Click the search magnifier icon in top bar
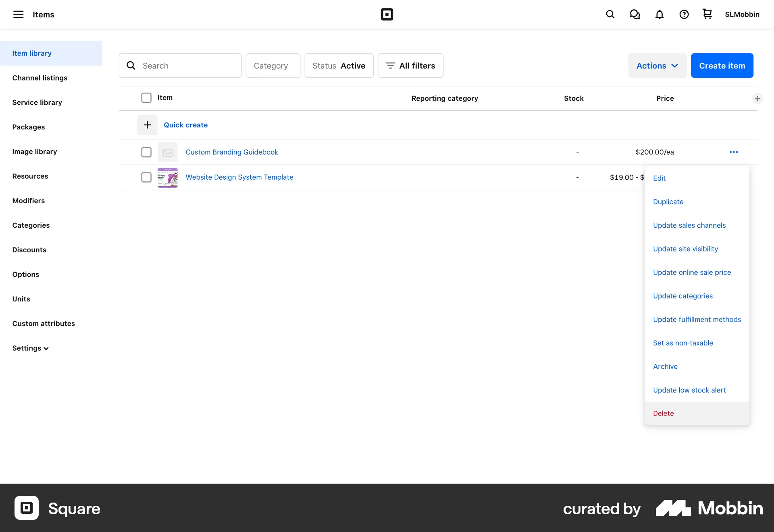 click(x=610, y=14)
